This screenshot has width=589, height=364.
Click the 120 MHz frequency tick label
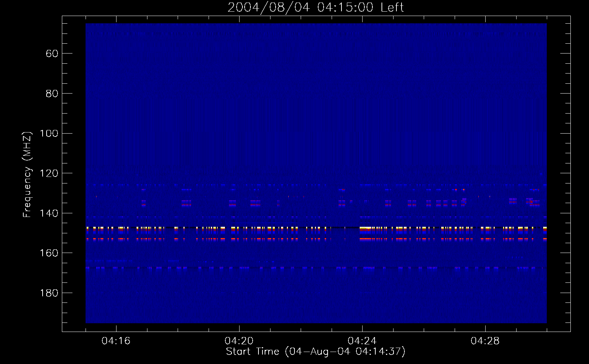(49, 173)
